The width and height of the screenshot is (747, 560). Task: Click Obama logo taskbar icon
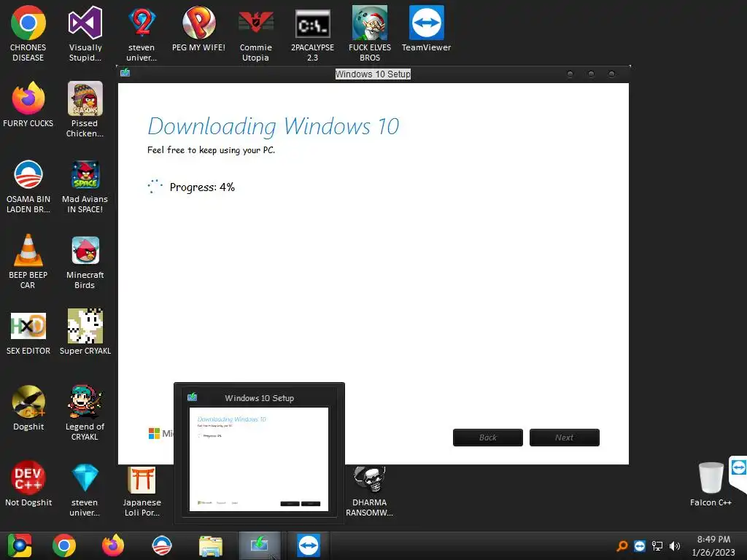tap(161, 545)
